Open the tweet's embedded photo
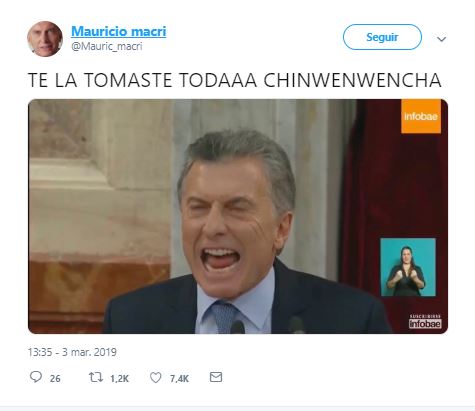The image size is (475, 411). pyautogui.click(x=238, y=216)
